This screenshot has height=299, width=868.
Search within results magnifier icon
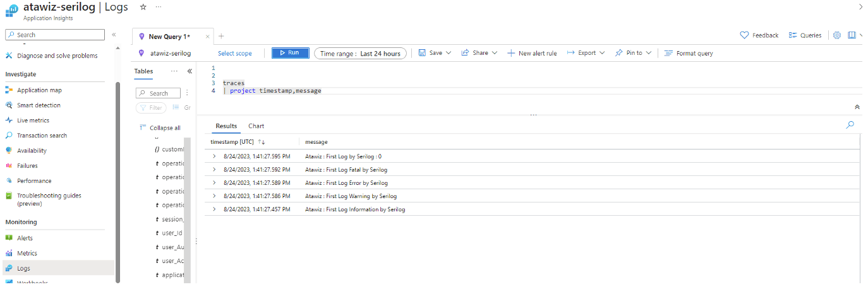pos(850,125)
